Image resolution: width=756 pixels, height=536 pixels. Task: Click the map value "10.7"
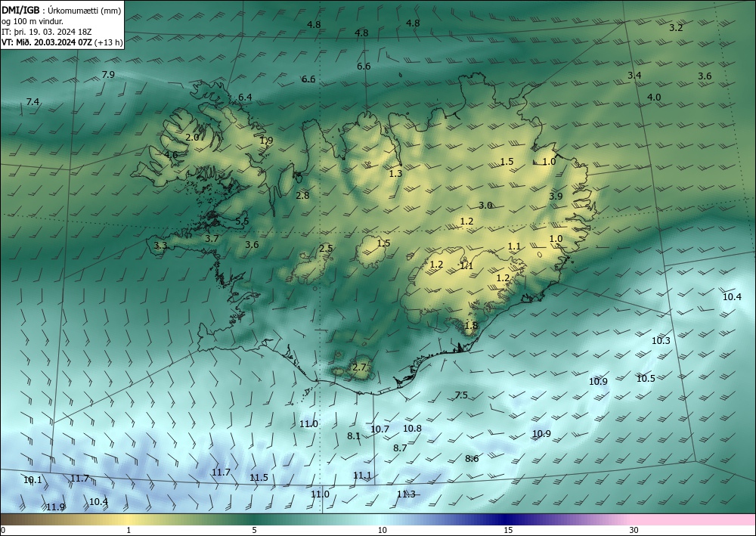point(380,429)
